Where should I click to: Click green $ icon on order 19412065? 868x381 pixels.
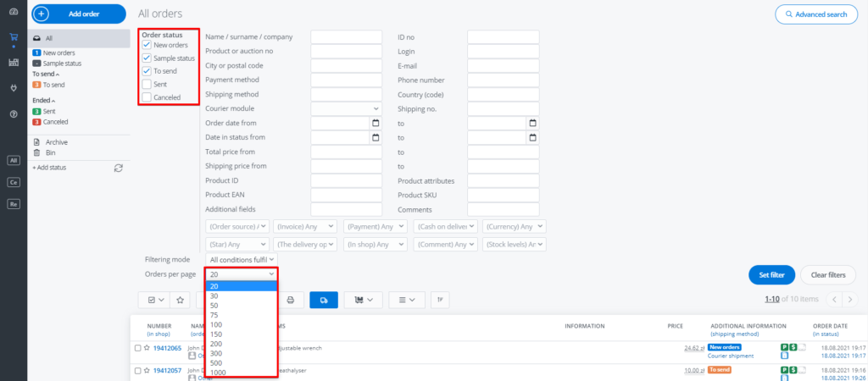793,347
